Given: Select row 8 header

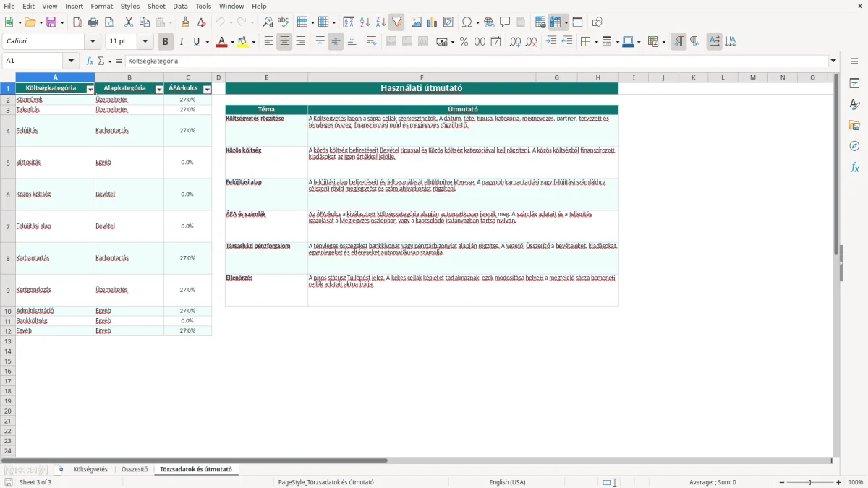Looking at the screenshot, I should (x=8, y=258).
